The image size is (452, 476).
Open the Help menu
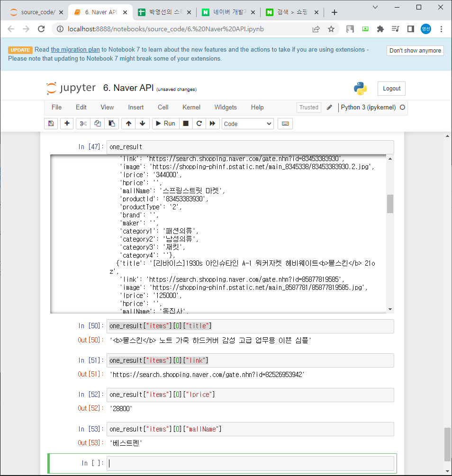click(257, 108)
